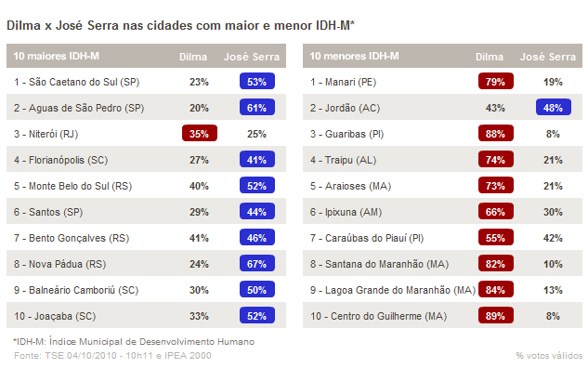Viewport: 588px width, 368px height.
Task: Click the blue 67% badge for Nova Pádua
Action: [x=257, y=264]
